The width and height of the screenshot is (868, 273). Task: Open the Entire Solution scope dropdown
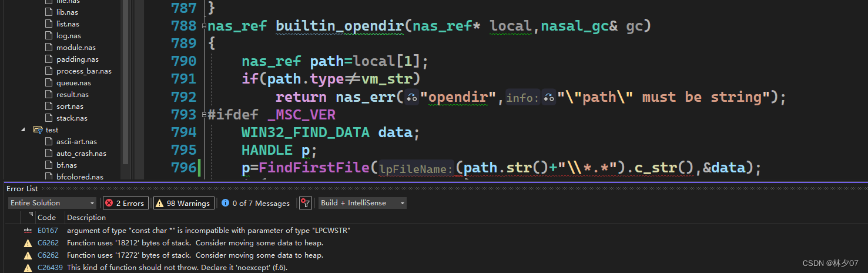pos(52,203)
